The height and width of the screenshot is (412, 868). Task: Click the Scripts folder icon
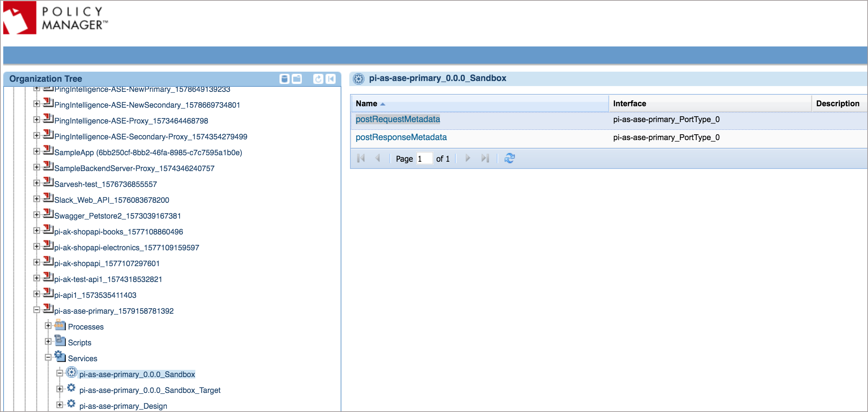tap(60, 341)
